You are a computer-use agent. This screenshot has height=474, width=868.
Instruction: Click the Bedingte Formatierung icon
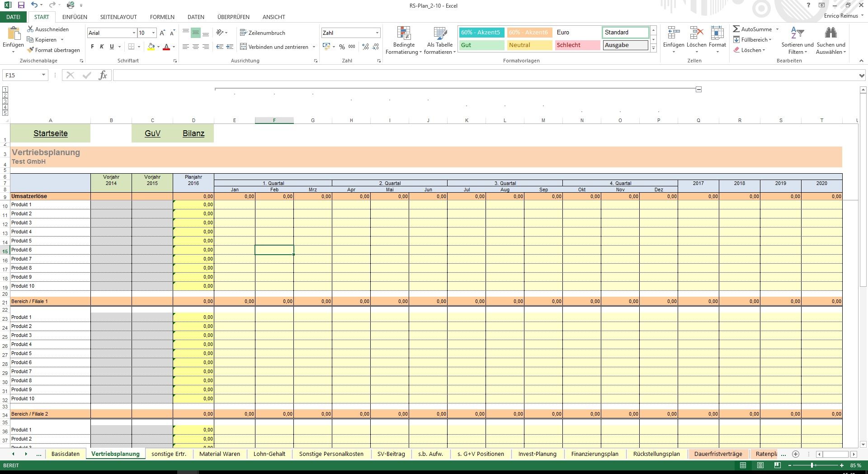coord(404,33)
